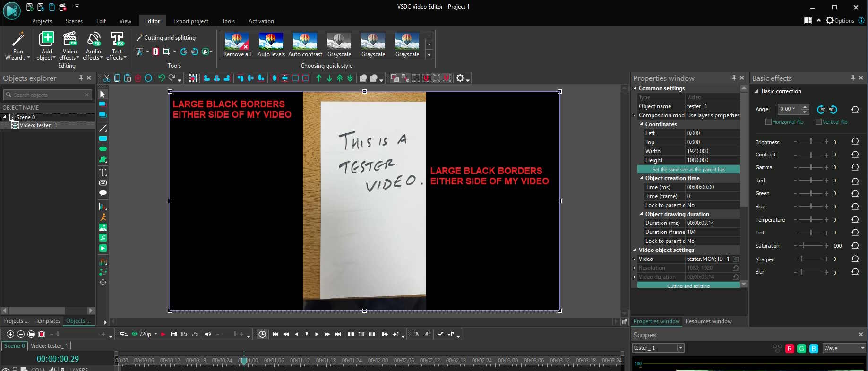Viewport: 868px width, 371px height.
Task: Zoom in the timeline with plus icon
Action: point(10,334)
